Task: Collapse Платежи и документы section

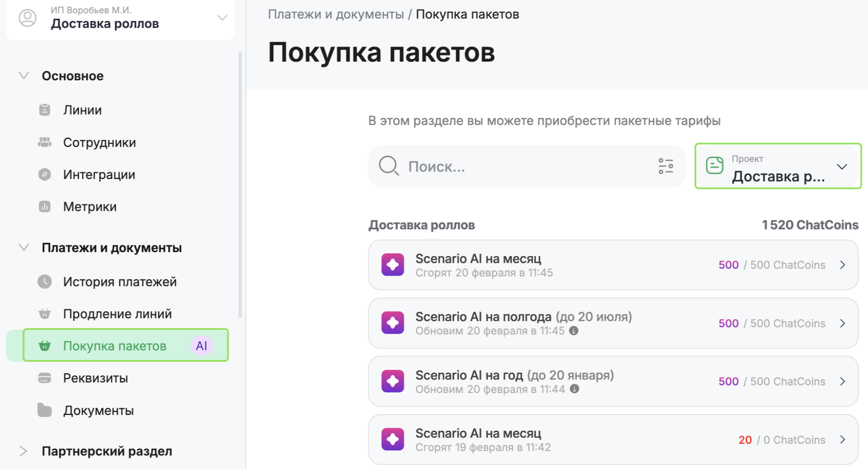Action: [24, 247]
